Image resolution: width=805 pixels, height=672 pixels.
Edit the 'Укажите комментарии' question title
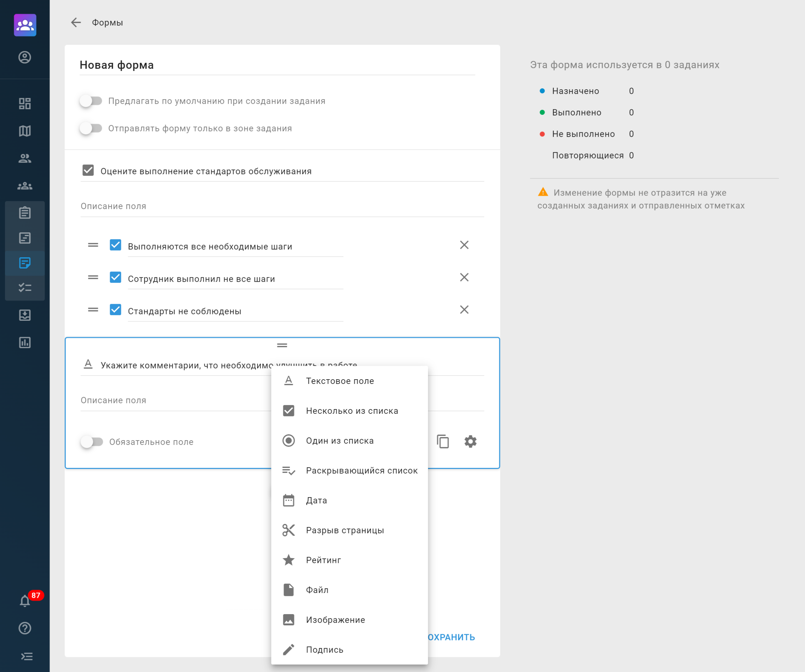point(186,365)
